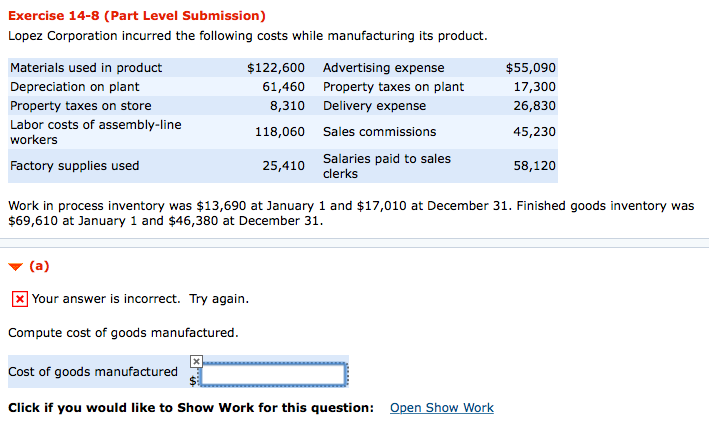Image resolution: width=709 pixels, height=432 pixels.
Task: Select the Factory supplies used label
Action: [x=74, y=166]
